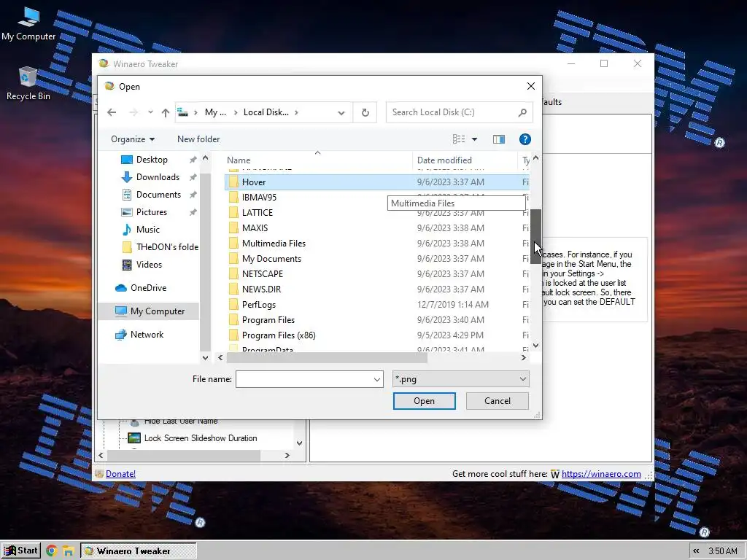Close the Open dialog
The height and width of the screenshot is (560, 747).
click(x=531, y=86)
